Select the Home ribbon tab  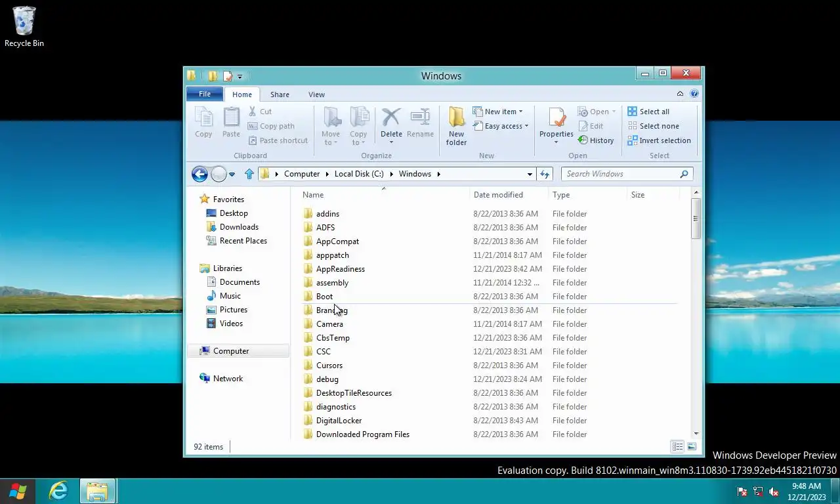click(x=242, y=94)
